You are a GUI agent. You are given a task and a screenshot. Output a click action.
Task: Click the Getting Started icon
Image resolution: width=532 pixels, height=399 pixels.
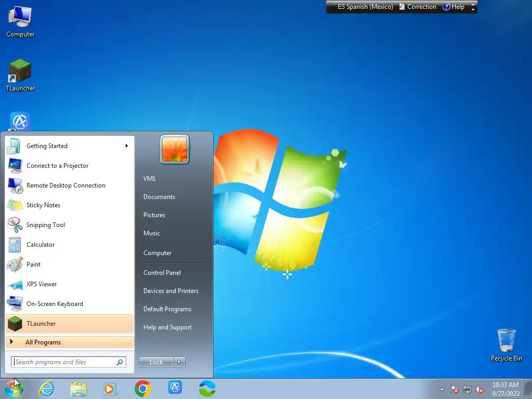pyautogui.click(x=15, y=146)
